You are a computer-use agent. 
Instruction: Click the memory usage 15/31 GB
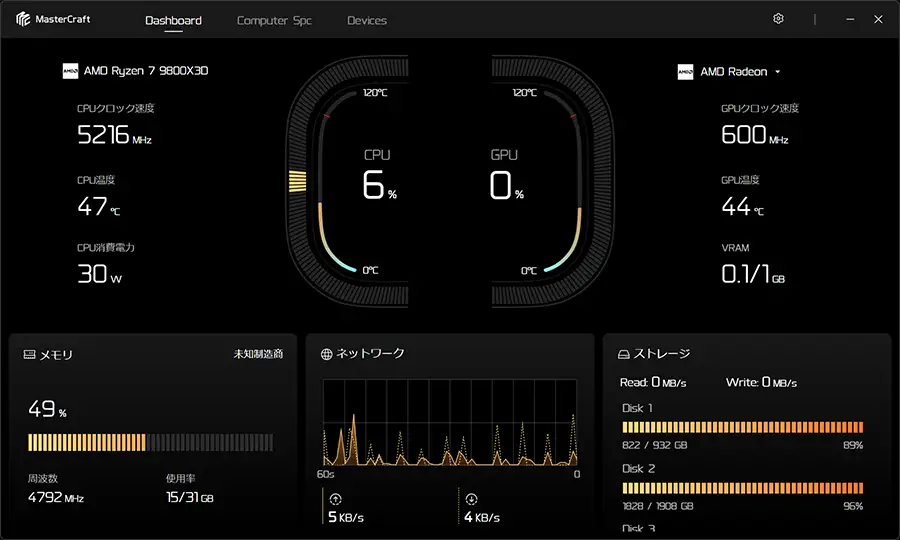point(190,497)
